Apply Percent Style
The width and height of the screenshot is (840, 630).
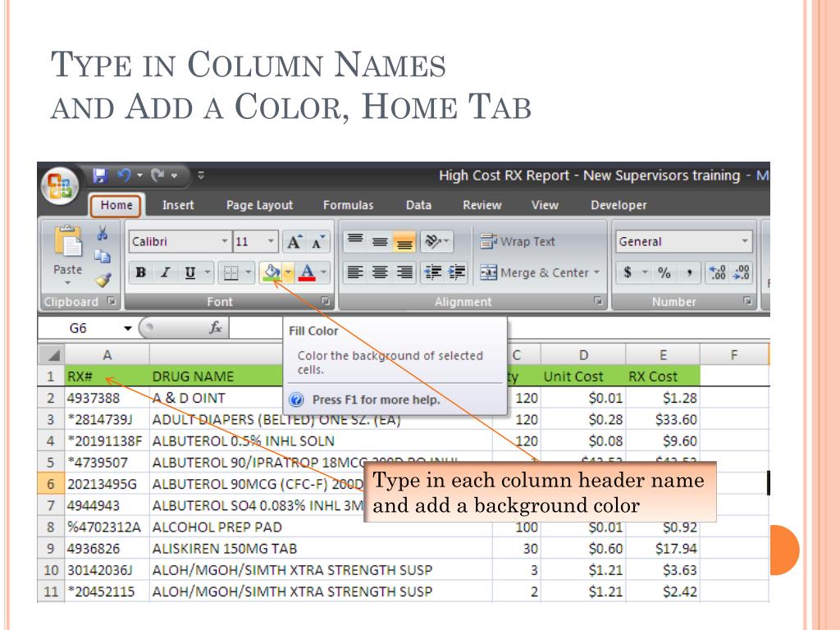coord(664,272)
